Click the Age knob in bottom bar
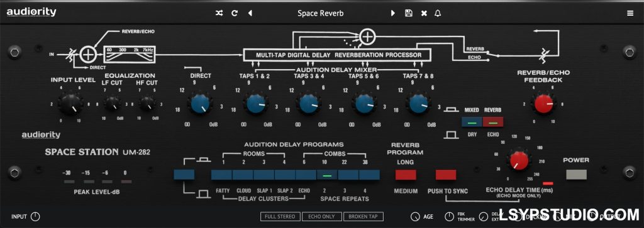The image size is (644, 228). (415, 217)
